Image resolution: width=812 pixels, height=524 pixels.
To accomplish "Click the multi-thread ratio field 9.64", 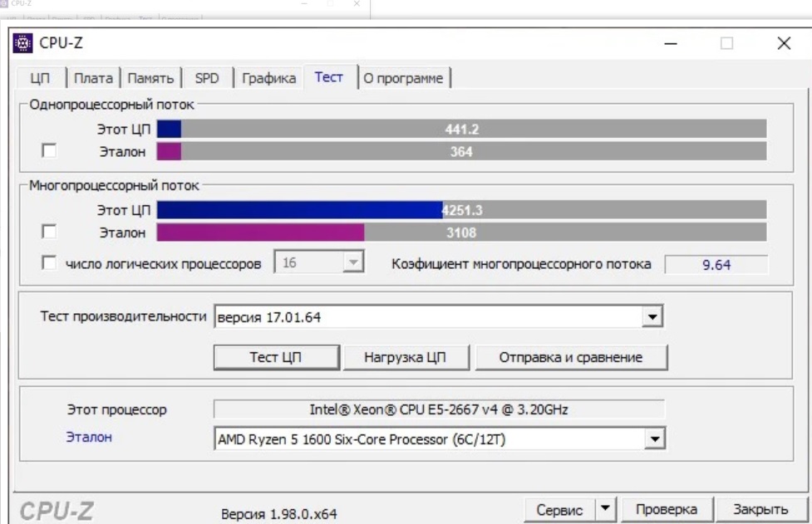I will 716,265.
